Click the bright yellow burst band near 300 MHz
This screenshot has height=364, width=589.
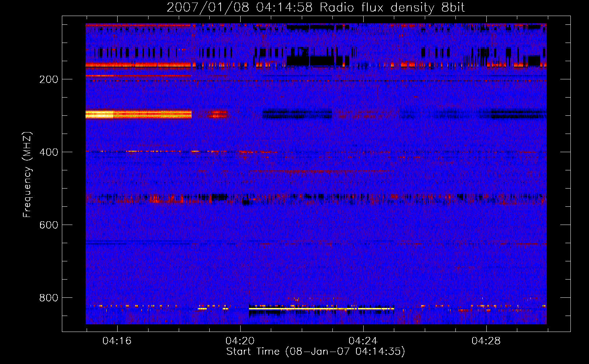138,114
